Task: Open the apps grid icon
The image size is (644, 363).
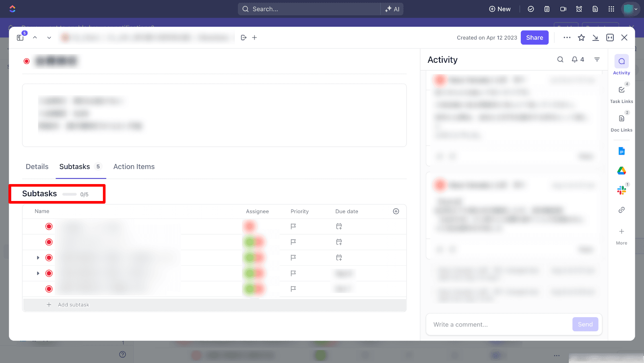Action: (x=611, y=9)
